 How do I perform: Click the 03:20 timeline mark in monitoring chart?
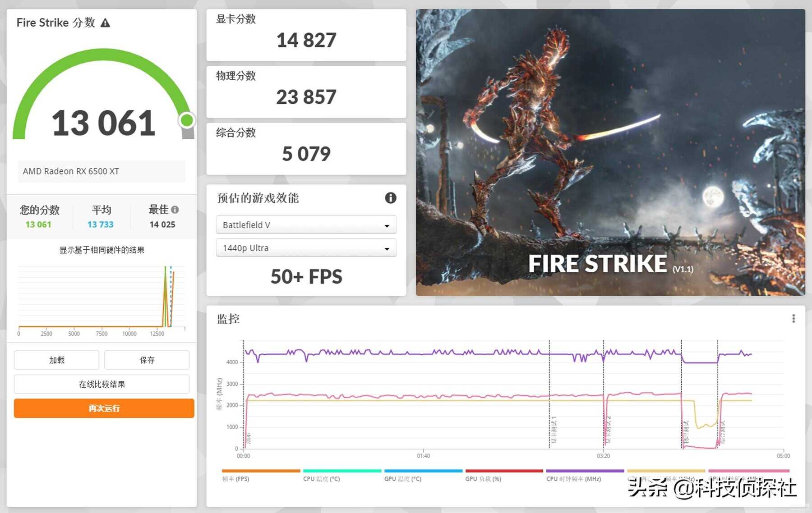coord(603,456)
